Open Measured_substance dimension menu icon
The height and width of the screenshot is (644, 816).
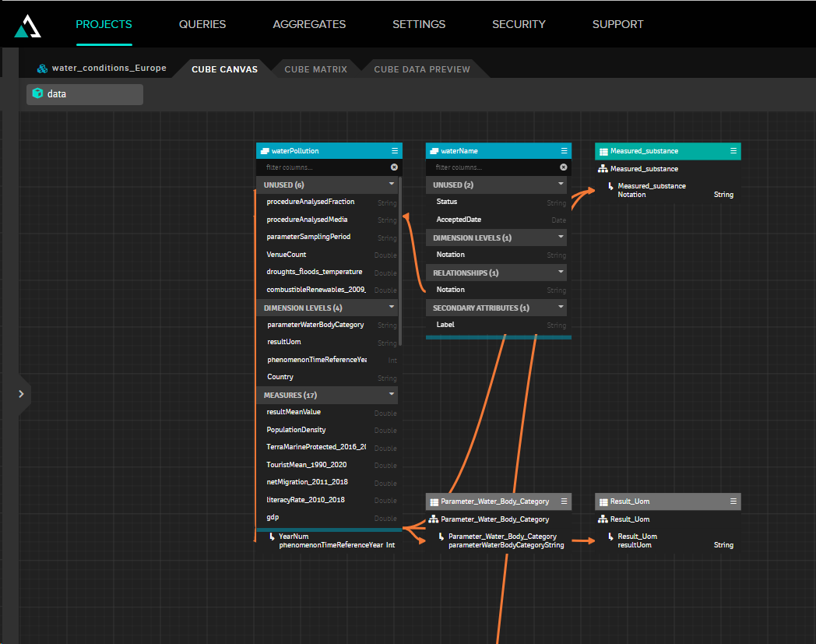tap(733, 151)
